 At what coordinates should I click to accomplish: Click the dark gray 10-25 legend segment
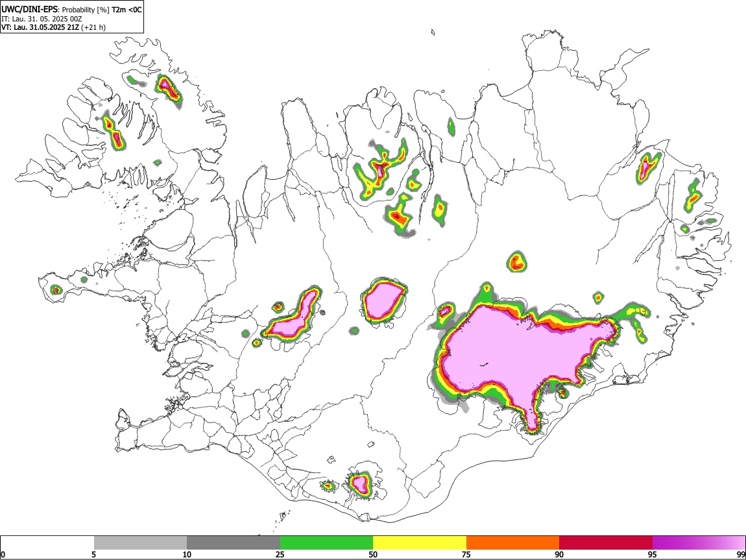pyautogui.click(x=234, y=543)
